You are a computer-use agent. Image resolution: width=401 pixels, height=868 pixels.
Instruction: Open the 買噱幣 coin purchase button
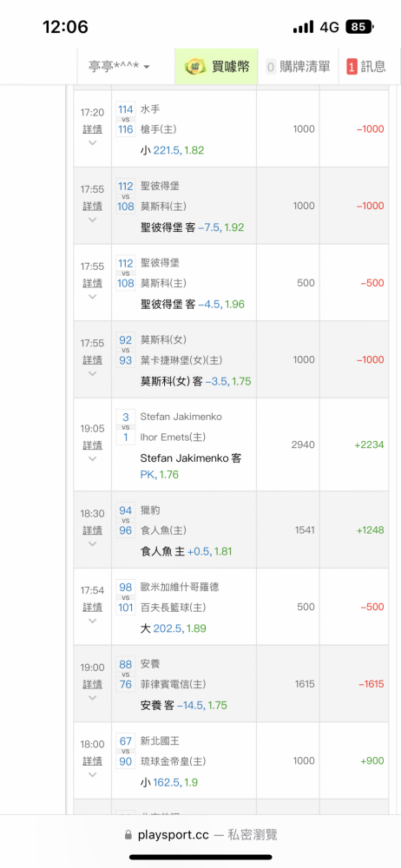(x=217, y=67)
